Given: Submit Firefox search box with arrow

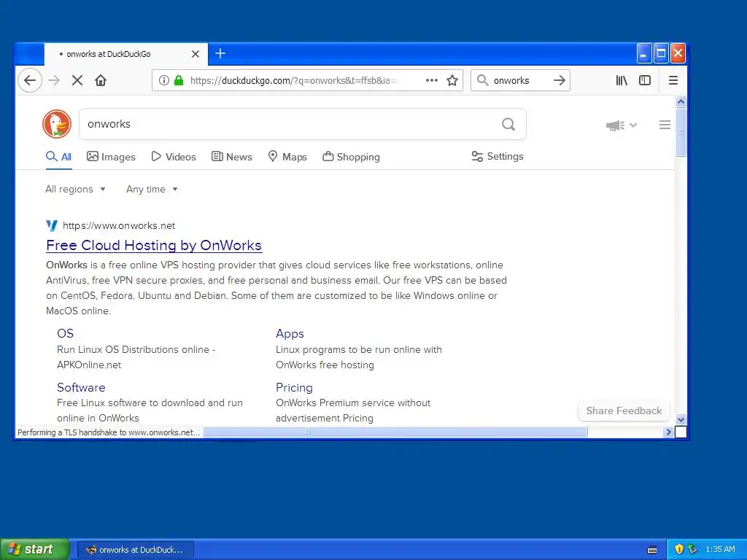Looking at the screenshot, I should (560, 80).
